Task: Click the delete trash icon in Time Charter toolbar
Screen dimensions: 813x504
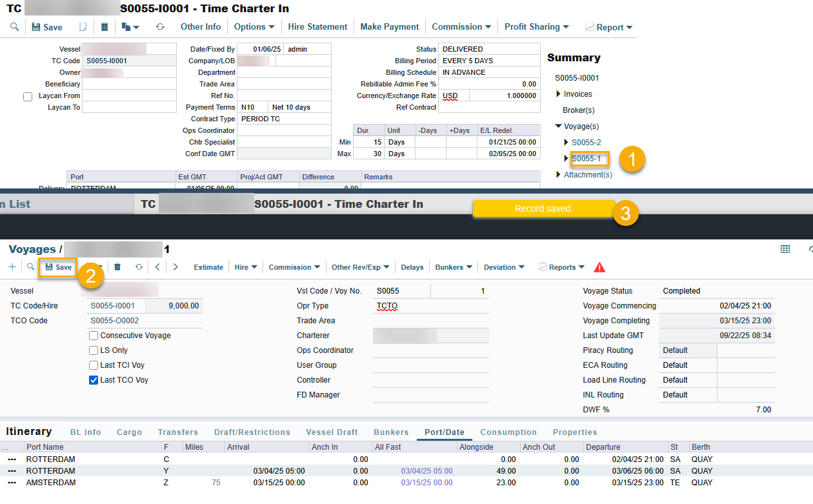Action: pos(105,27)
